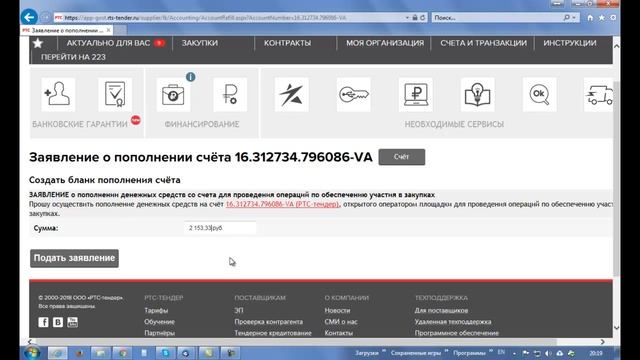This screenshot has height=360, width=640.
Task: Open Новости footer link
Action: pyautogui.click(x=337, y=310)
